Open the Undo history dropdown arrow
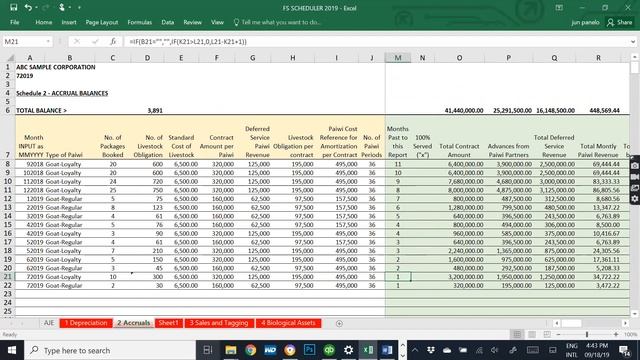 pos(36,8)
